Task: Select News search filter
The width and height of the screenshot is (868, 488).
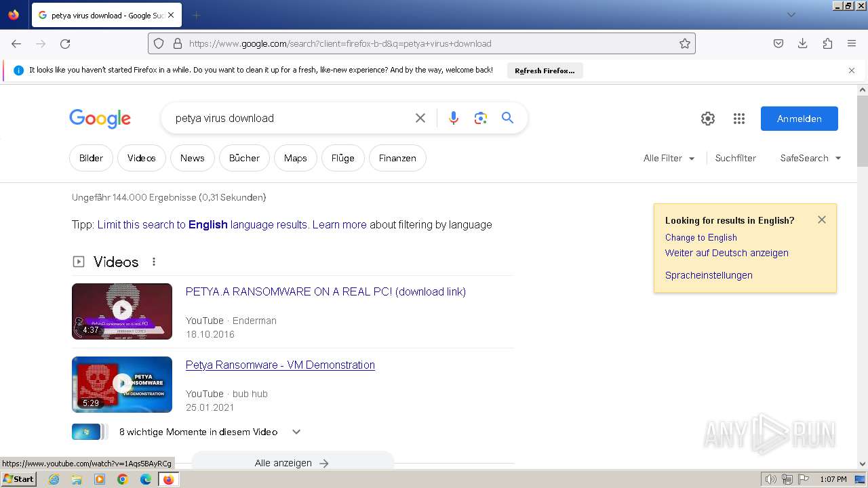Action: click(193, 158)
